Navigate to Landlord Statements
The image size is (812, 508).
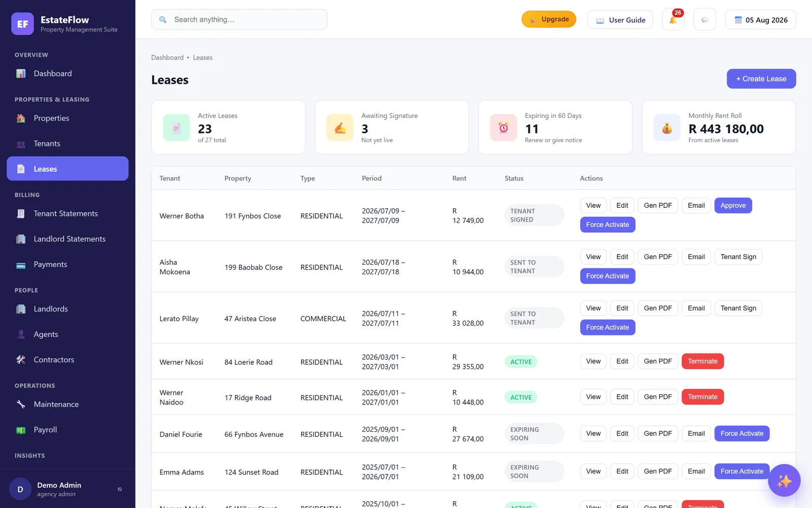pyautogui.click(x=67, y=239)
